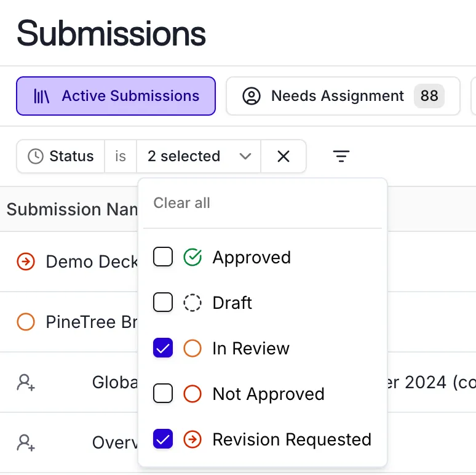Check the Approved checkbox
Image resolution: width=476 pixels, height=475 pixels.
click(163, 257)
